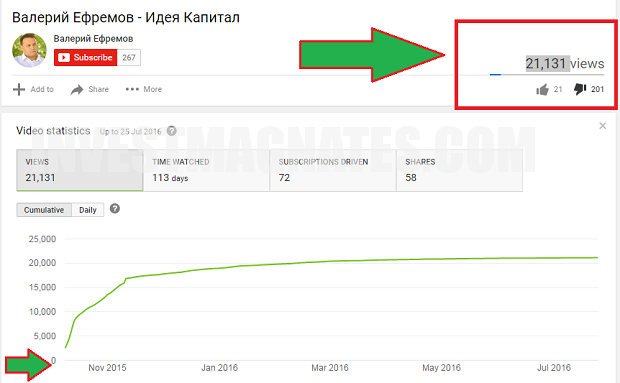Open the More options ellipsis
This screenshot has height=383, width=620.
(132, 89)
